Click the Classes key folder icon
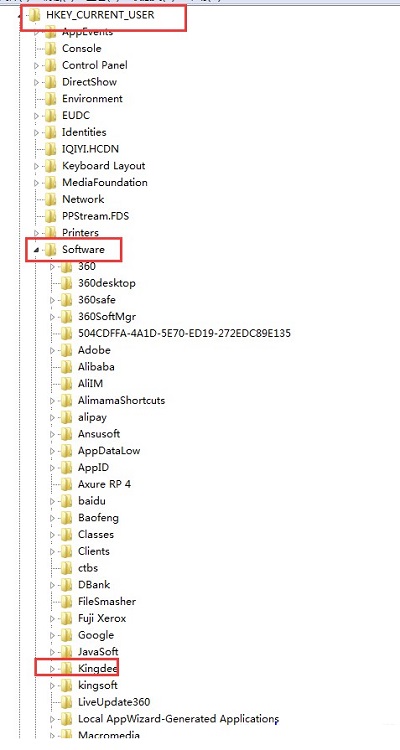The width and height of the screenshot is (400, 750). pos(66,534)
